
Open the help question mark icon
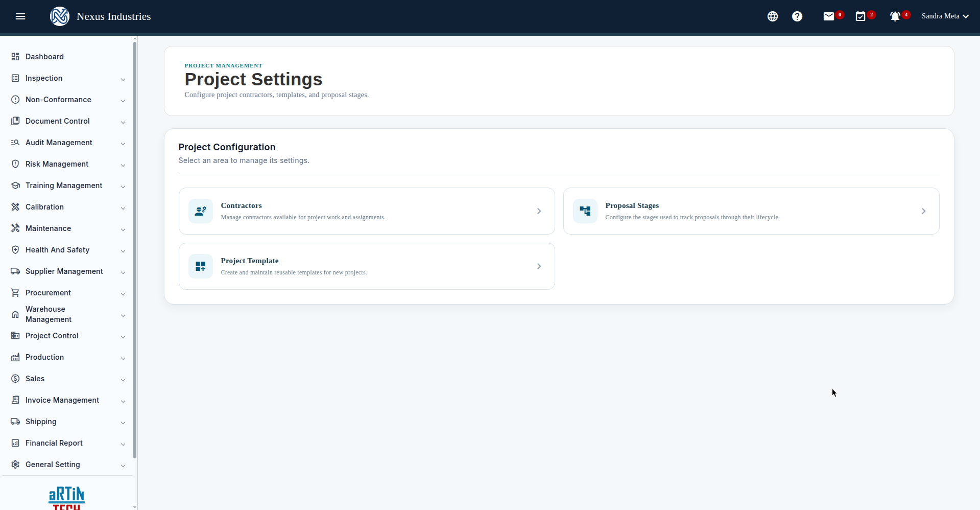(797, 16)
